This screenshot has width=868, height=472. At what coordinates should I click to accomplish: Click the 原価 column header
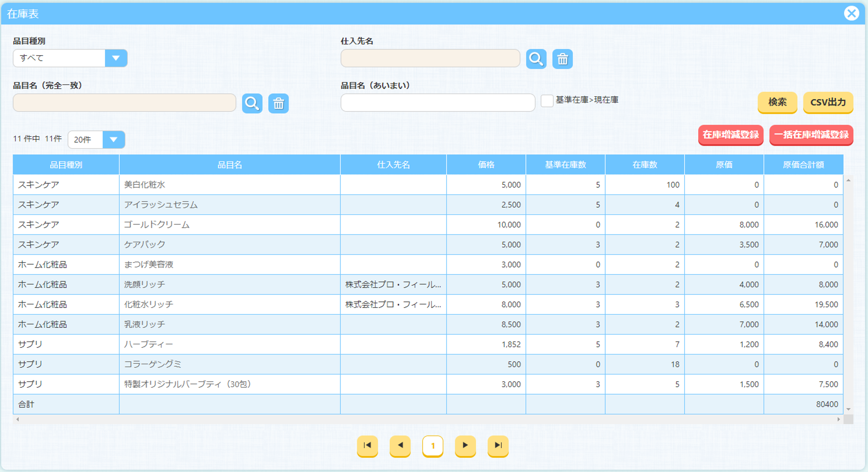point(724,165)
